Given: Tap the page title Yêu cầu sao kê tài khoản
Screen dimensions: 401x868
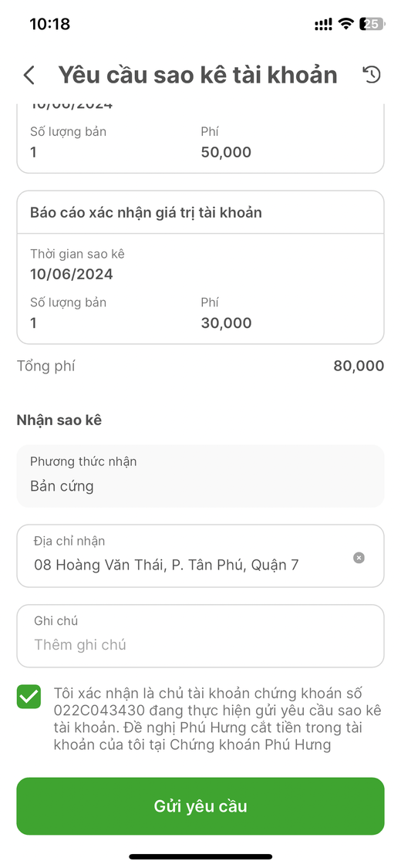Looking at the screenshot, I should coord(197,75).
